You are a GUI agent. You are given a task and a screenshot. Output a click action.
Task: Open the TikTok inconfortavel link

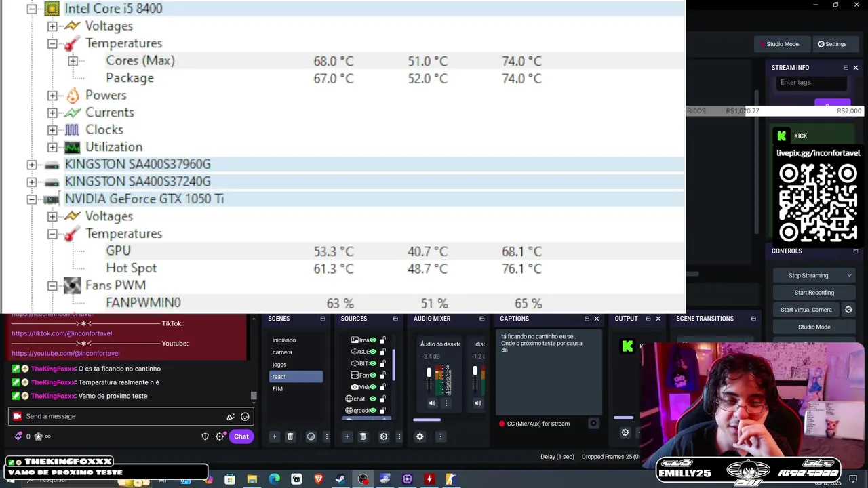click(62, 333)
